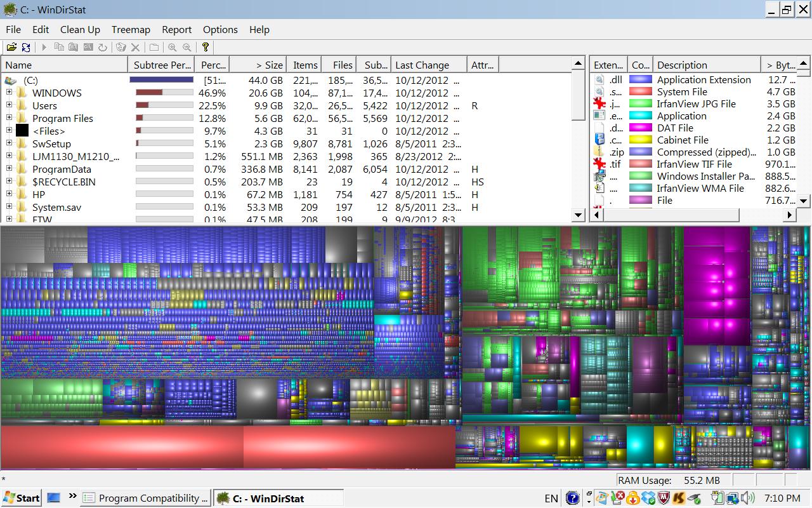Click the Zoom In magnifier icon
Image resolution: width=812 pixels, height=508 pixels.
pos(172,47)
